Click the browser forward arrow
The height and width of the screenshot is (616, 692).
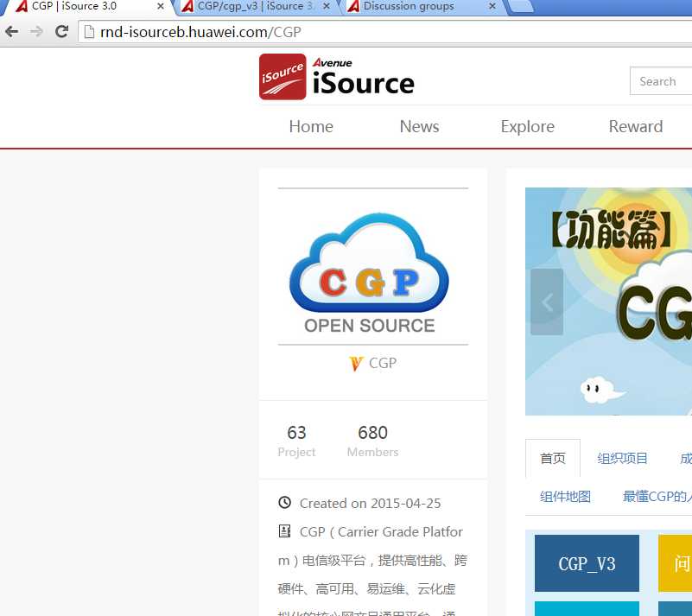tap(36, 31)
